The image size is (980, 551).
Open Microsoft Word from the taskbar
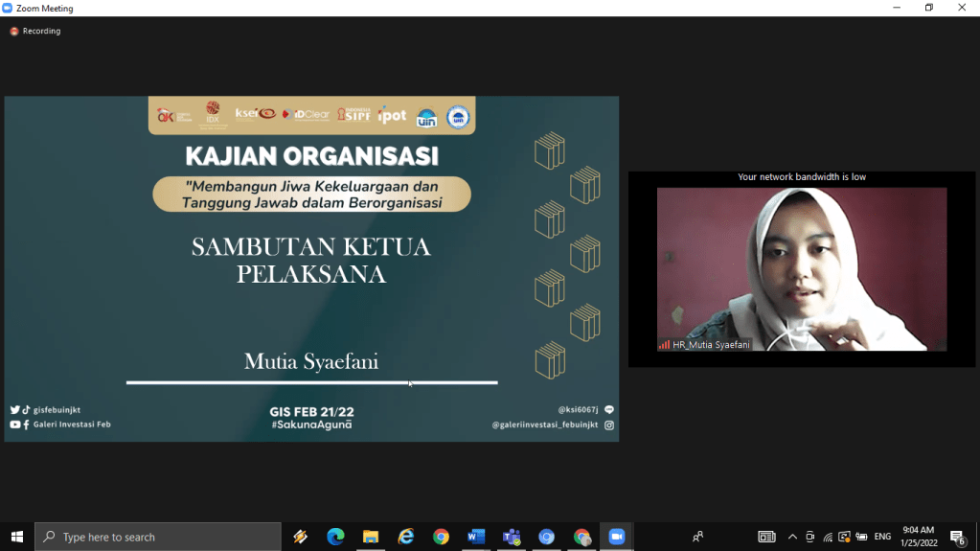click(476, 537)
